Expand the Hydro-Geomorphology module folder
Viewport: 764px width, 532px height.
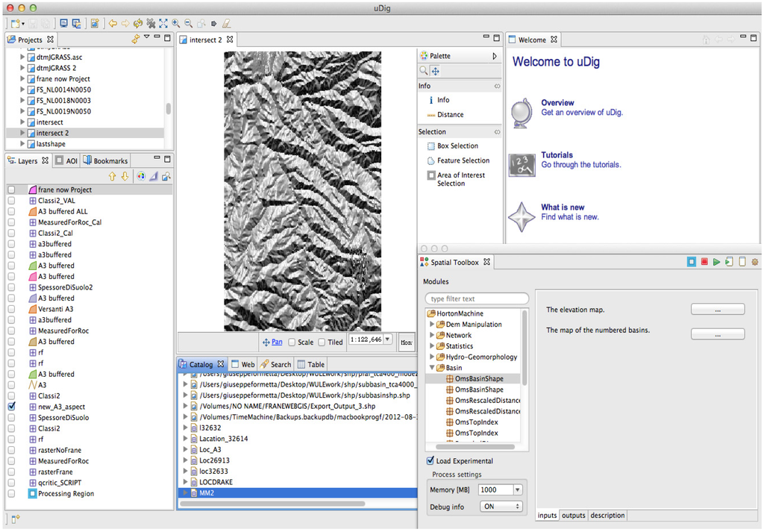point(432,357)
